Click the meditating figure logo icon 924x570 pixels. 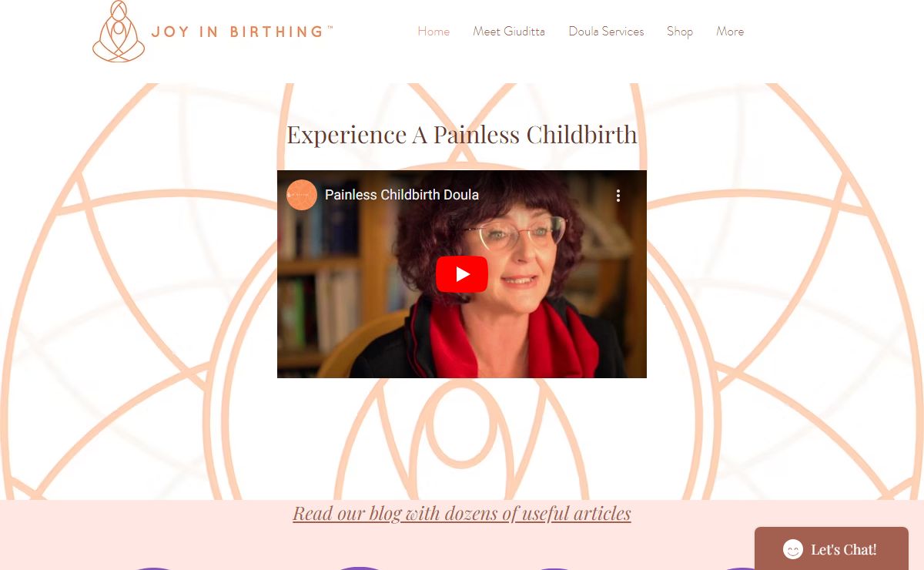coord(119,32)
